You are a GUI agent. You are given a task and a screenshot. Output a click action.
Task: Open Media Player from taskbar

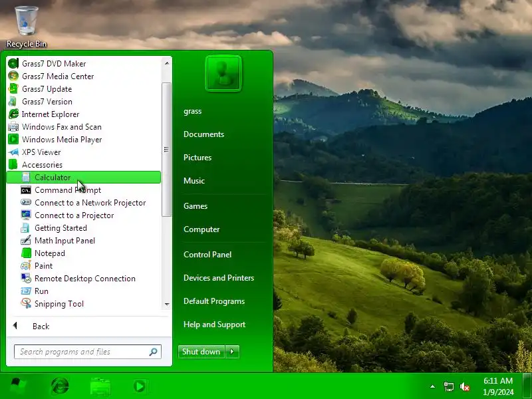[140, 386]
